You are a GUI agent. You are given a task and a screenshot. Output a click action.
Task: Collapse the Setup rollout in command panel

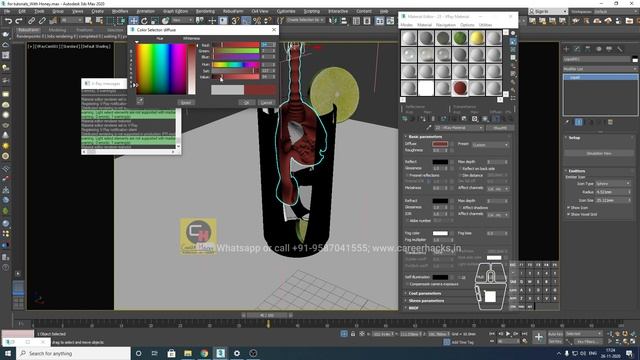574,138
